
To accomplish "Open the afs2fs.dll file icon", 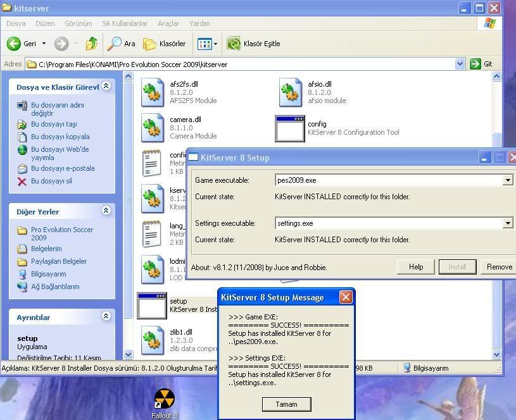I will click(x=153, y=92).
